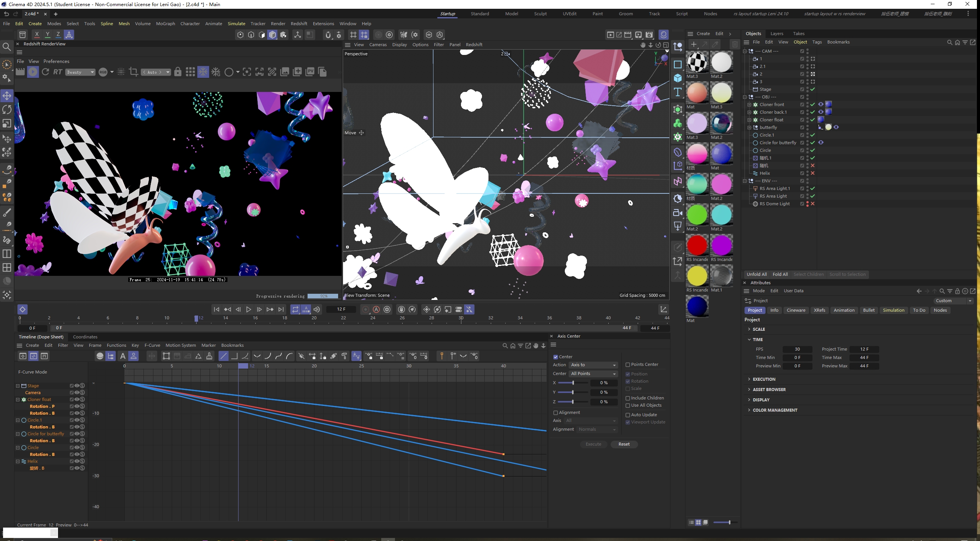Enable the Points Center checkbox
The height and width of the screenshot is (541, 980).
[x=628, y=365]
